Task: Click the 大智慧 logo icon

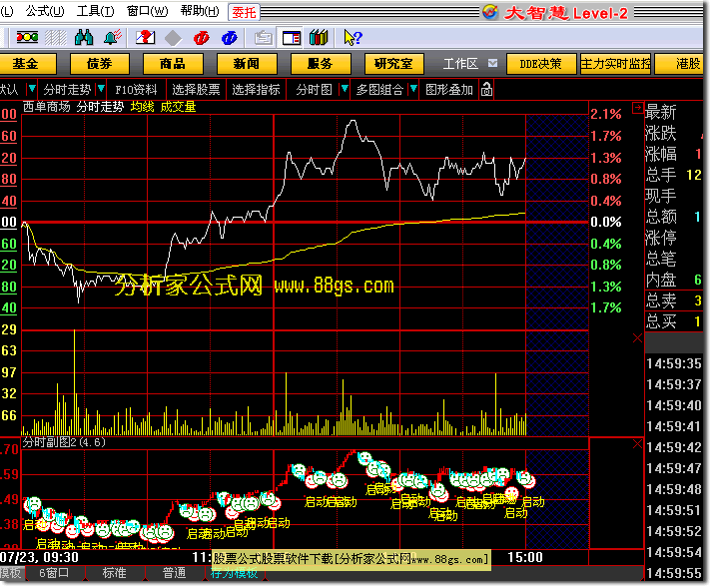Action: [490, 11]
